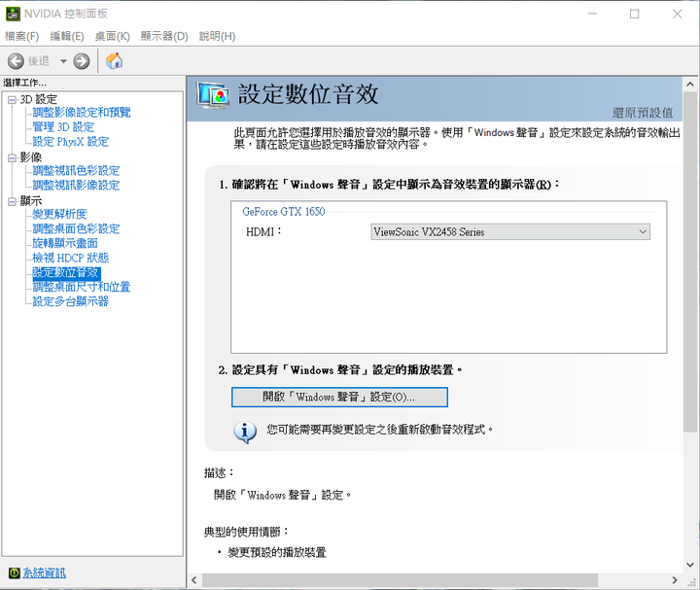Select 設定多台顯示器 in the tree
The image size is (700, 590).
coord(71,301)
